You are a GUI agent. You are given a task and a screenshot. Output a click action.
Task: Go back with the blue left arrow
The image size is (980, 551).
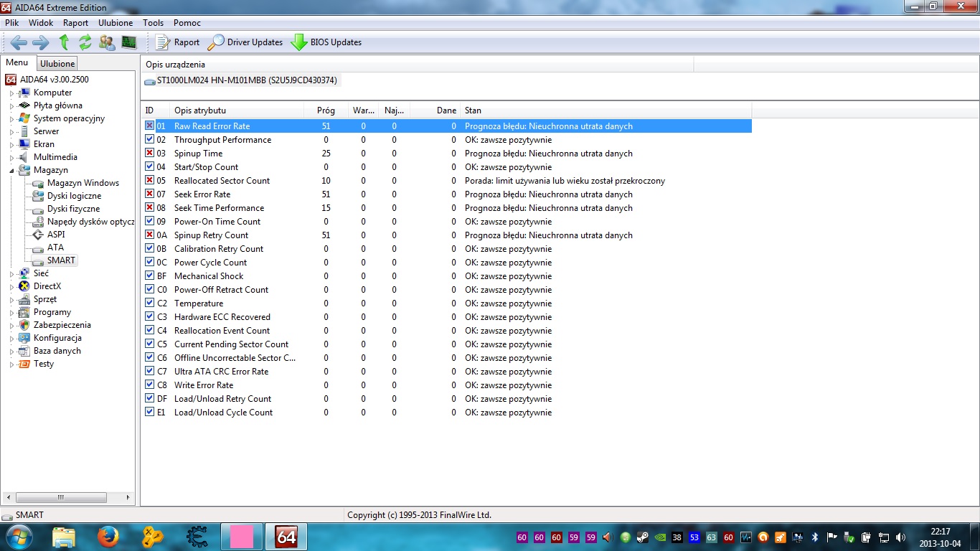[x=19, y=42]
